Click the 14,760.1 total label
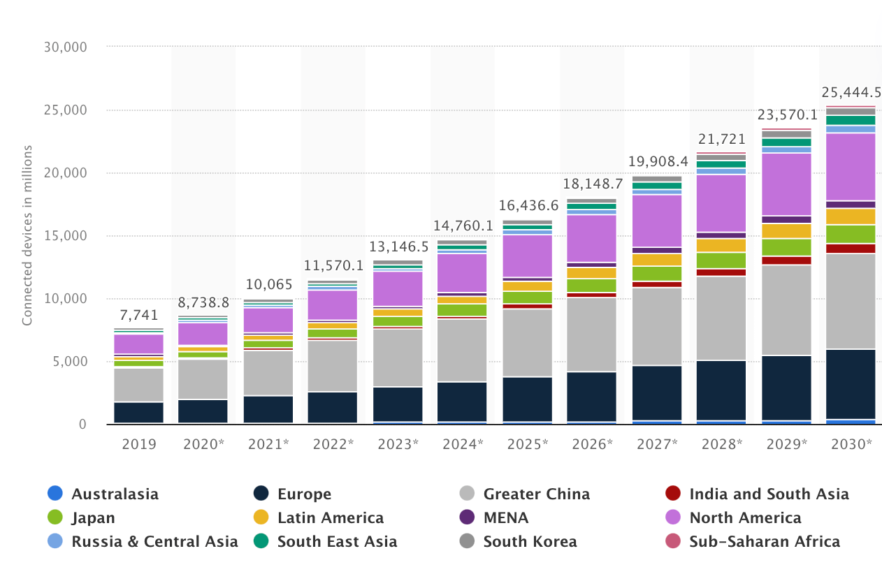The height and width of the screenshot is (588, 882). point(463,226)
